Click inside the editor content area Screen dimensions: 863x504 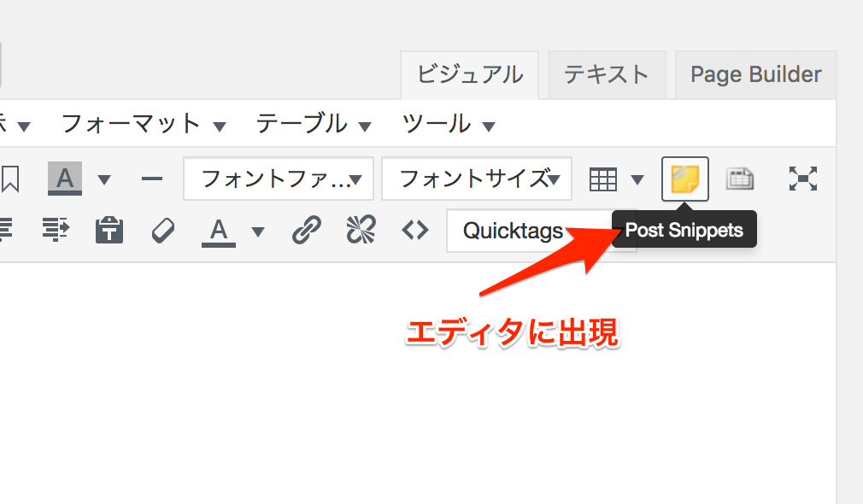(419, 385)
